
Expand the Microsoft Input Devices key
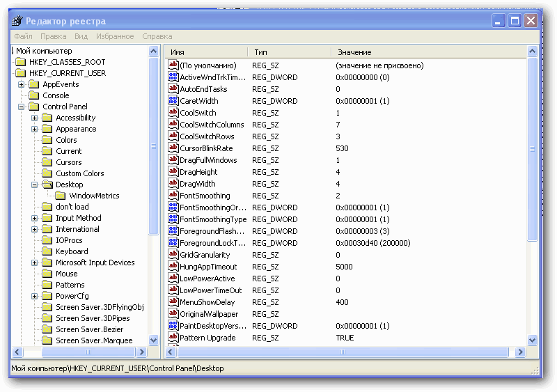[34, 262]
